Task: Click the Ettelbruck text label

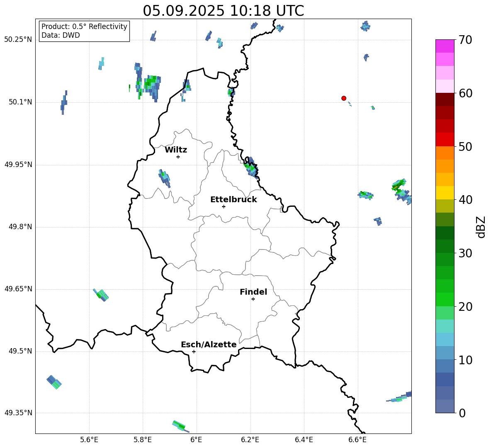Action: pyautogui.click(x=233, y=199)
